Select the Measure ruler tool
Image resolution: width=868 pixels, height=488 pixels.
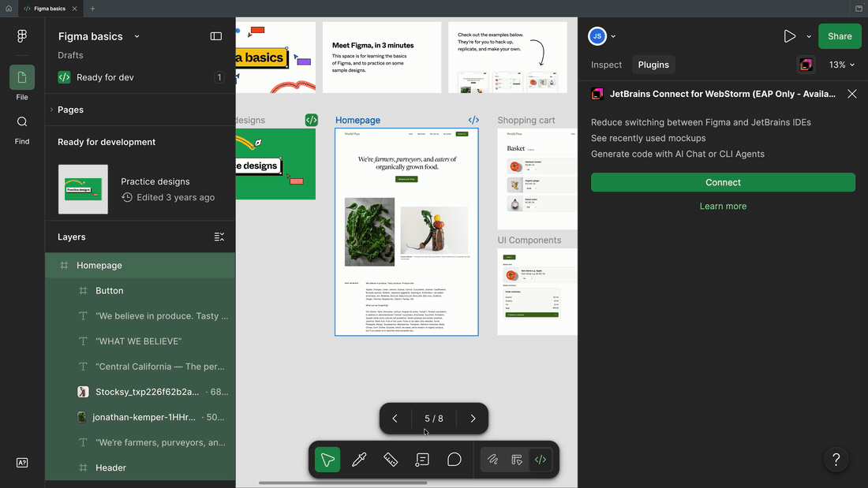click(x=391, y=460)
